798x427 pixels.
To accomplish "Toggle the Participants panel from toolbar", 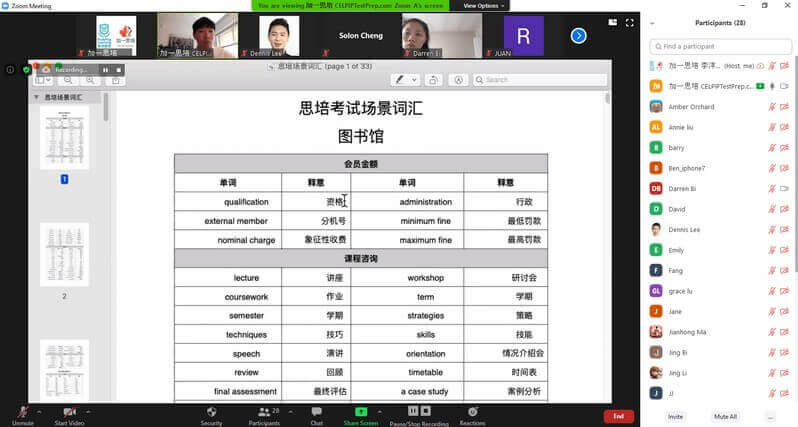I will coord(264,412).
